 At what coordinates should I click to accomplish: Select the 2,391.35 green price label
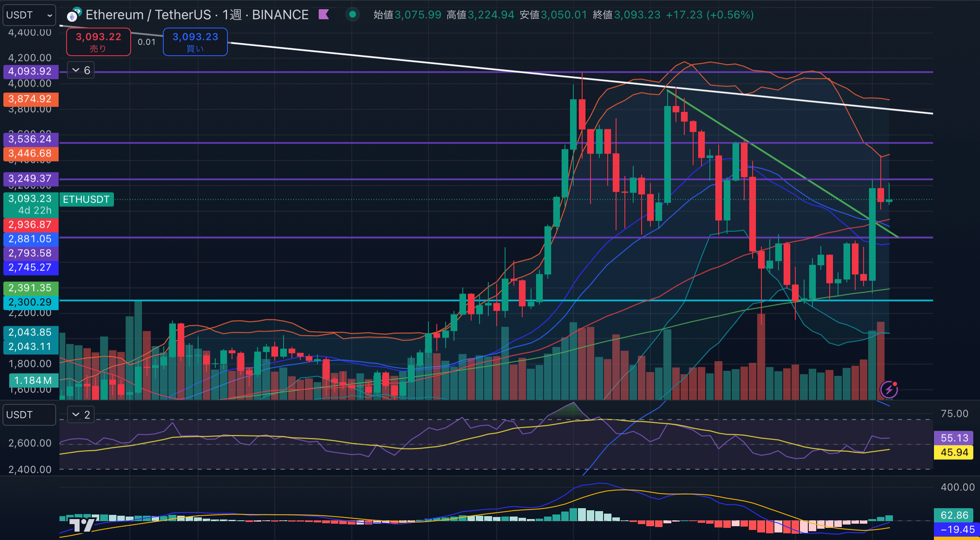pyautogui.click(x=31, y=288)
